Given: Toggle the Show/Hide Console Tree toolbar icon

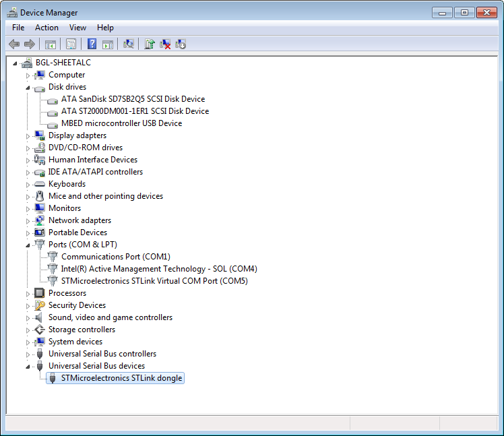Looking at the screenshot, I should [50, 44].
